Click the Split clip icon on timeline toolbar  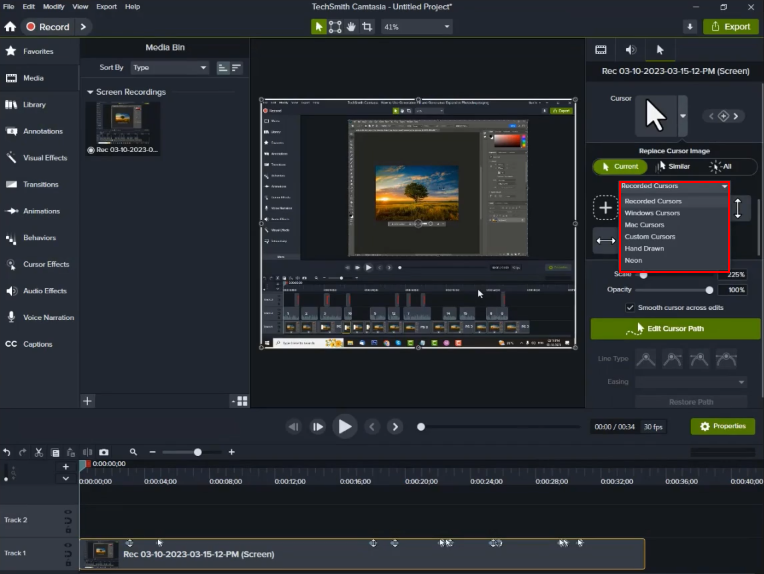86,452
